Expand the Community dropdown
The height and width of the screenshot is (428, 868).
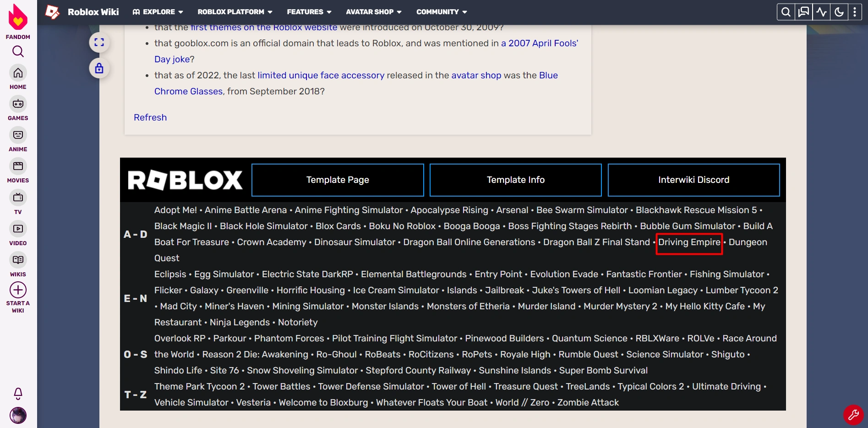coord(441,12)
